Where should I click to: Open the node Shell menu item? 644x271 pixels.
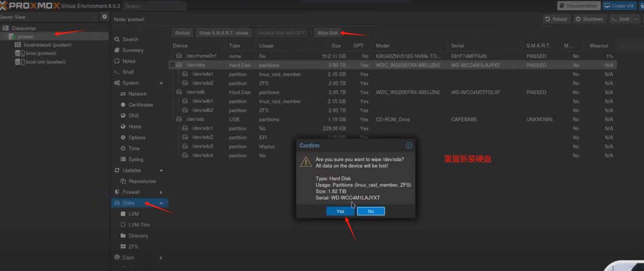click(128, 72)
